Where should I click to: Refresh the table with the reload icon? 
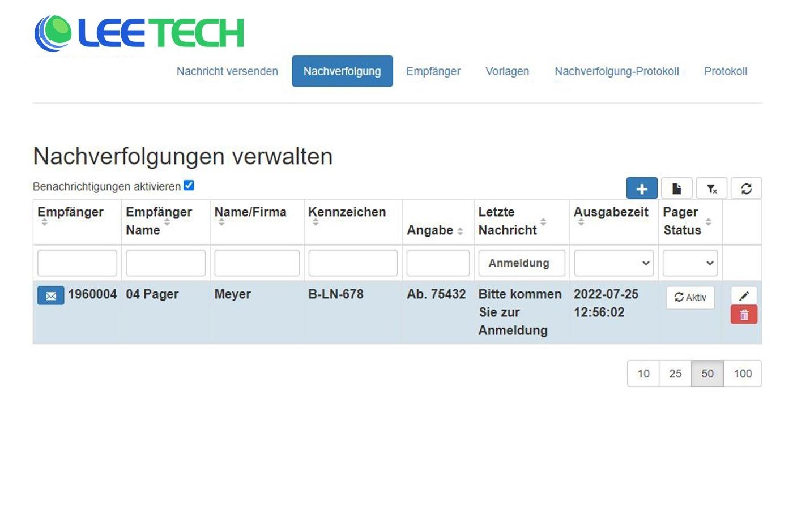[x=747, y=188]
